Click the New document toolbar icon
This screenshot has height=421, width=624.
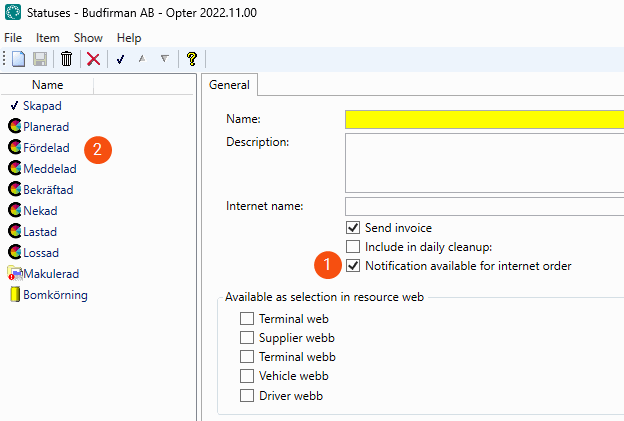coord(18,59)
